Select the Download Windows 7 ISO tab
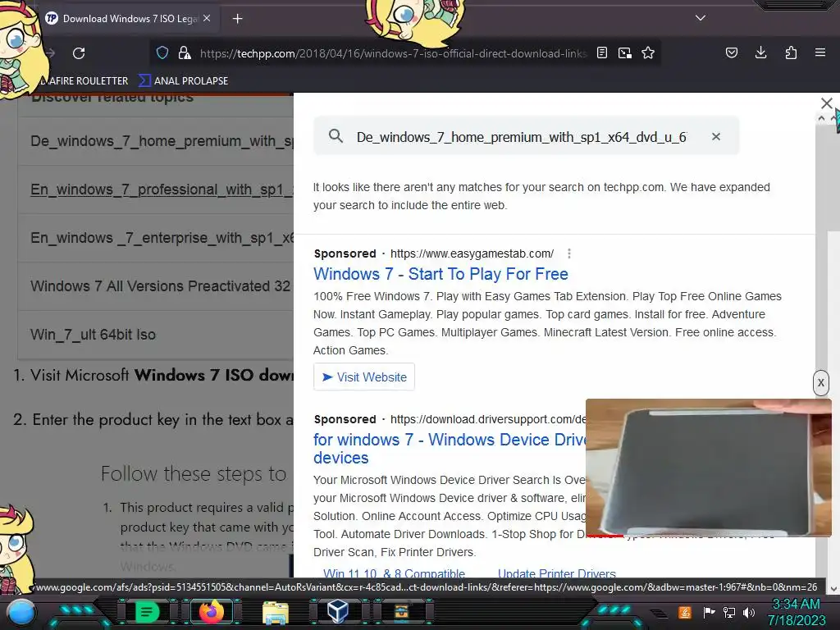This screenshot has height=630, width=840. point(129,19)
